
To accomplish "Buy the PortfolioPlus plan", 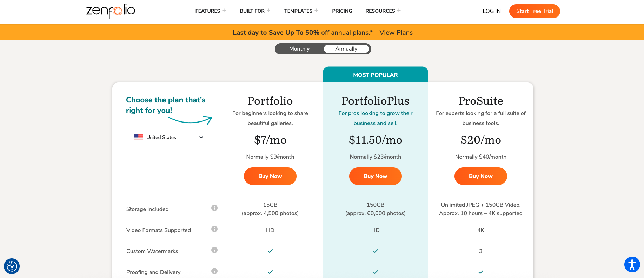I will 375,176.
